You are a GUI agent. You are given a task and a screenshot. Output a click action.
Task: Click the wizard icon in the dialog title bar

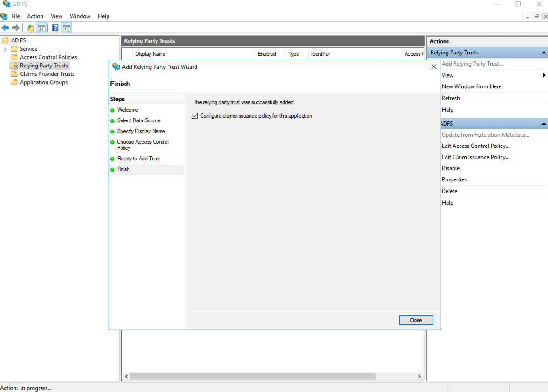(115, 66)
